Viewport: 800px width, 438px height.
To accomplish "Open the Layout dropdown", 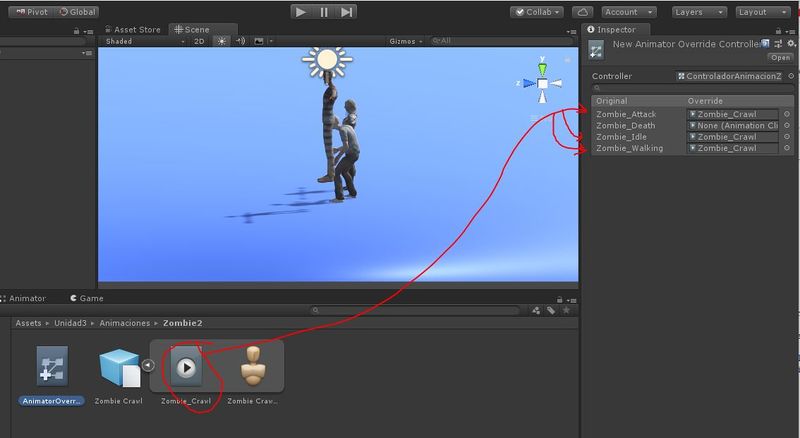I will 763,12.
